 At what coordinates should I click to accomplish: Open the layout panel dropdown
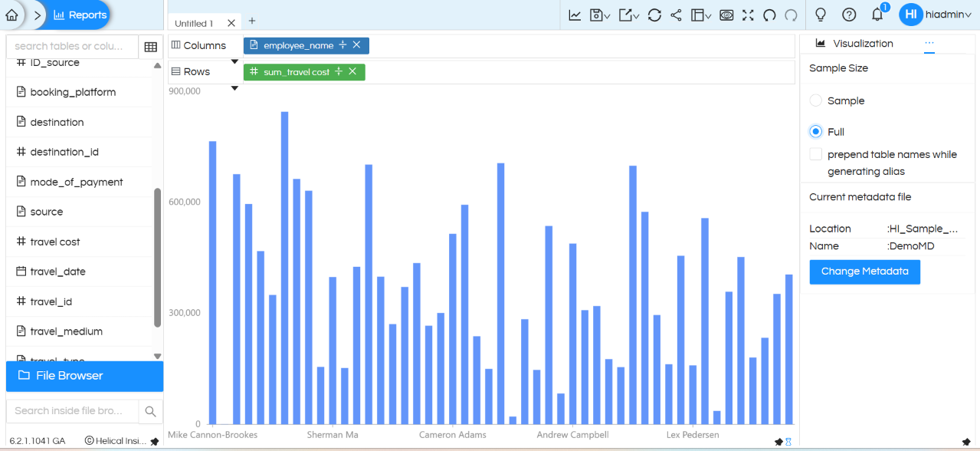(701, 15)
